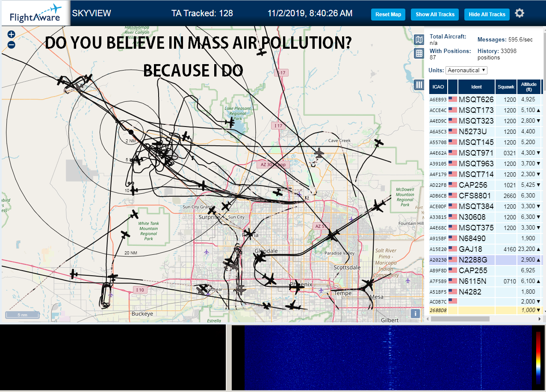Select aircraft MSQT323 in the list
Screen dimensions: 546x392
click(476, 121)
